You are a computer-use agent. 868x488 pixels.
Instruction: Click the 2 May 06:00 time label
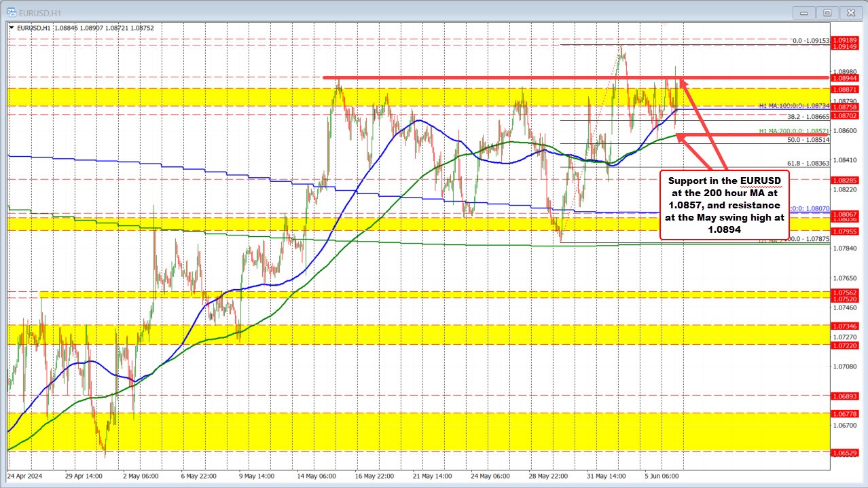[x=140, y=476]
